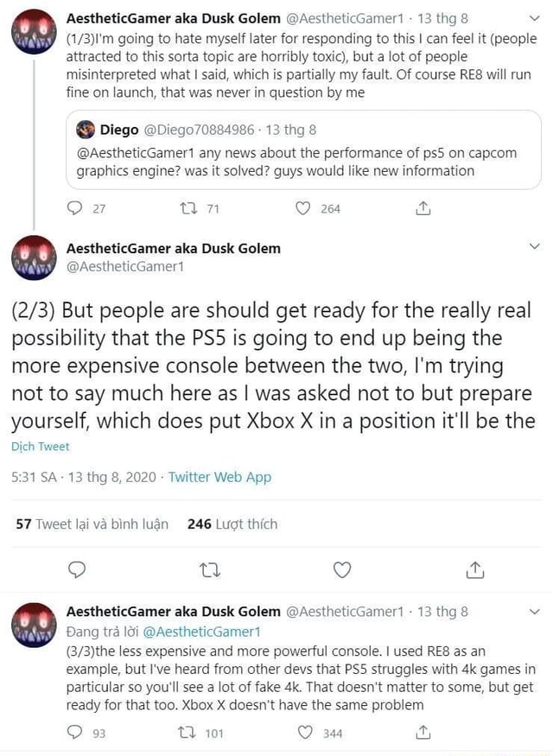Reply to the main (2/3) tweet
This screenshot has width=553, height=756.
77,569
